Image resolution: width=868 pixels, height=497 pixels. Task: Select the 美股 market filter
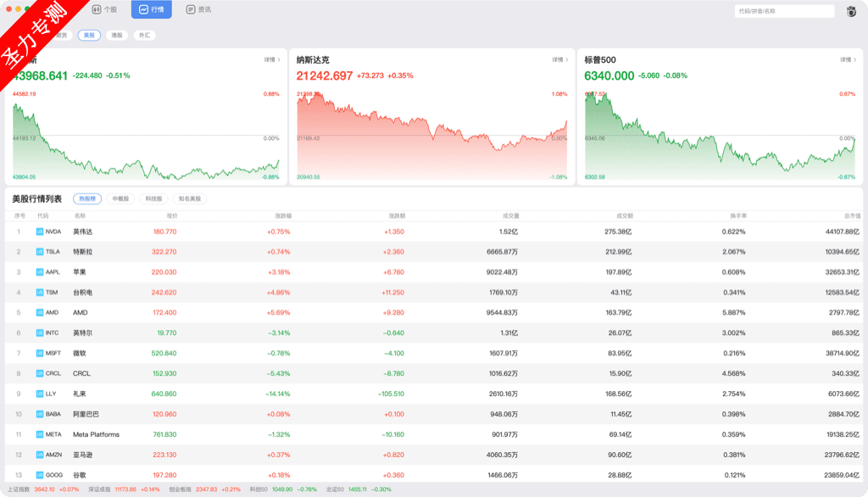click(89, 36)
